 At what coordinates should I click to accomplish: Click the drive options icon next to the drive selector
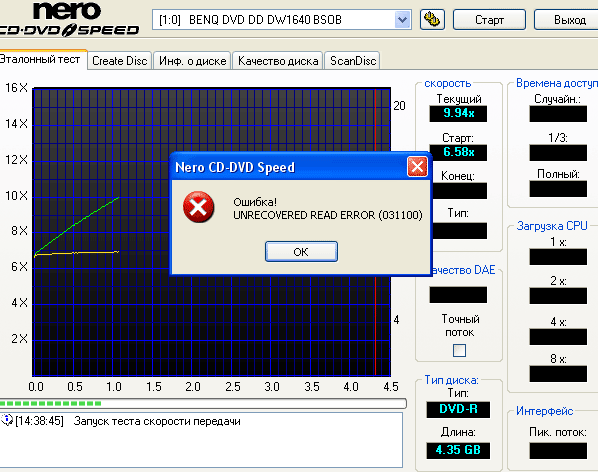coord(432,19)
